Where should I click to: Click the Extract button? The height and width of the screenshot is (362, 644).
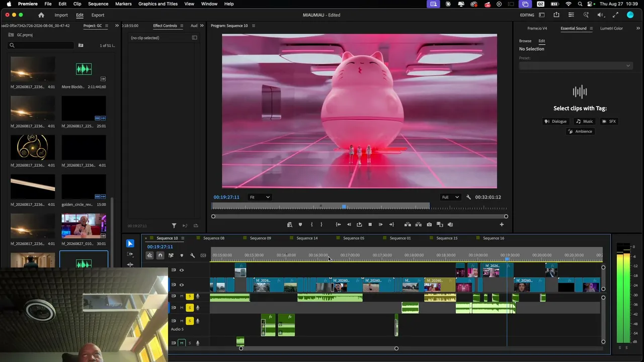click(418, 225)
